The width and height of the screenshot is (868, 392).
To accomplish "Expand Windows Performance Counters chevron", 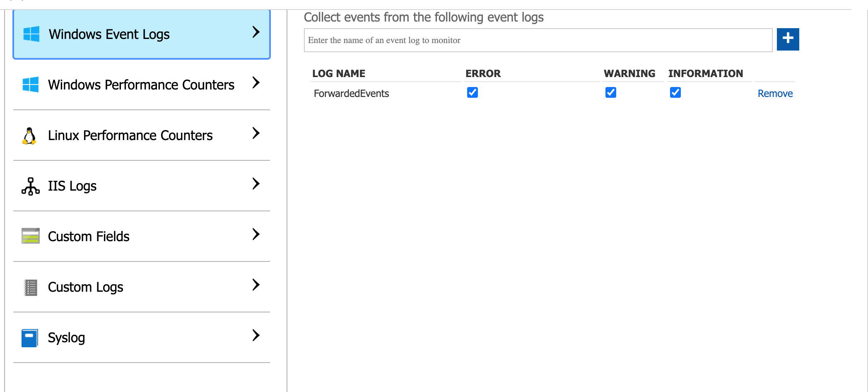I will tap(256, 82).
